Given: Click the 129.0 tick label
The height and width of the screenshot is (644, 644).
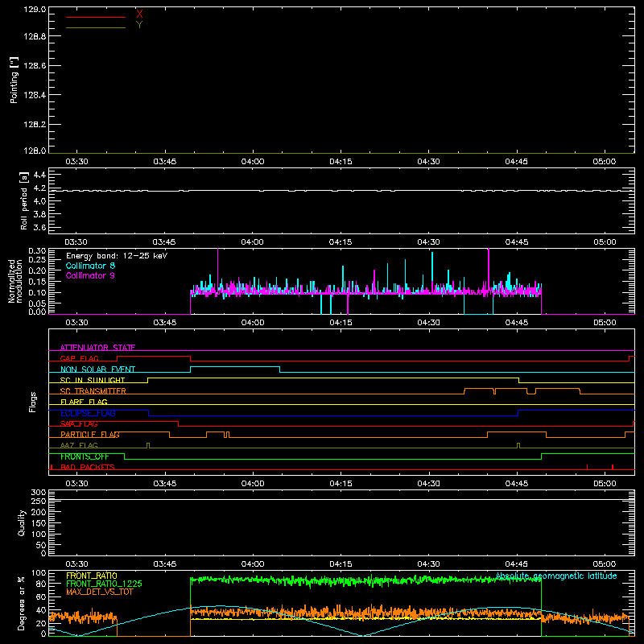Looking at the screenshot, I should 35,10.
